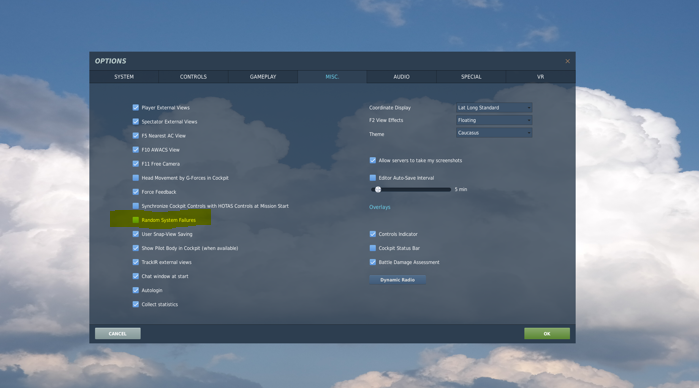The height and width of the screenshot is (388, 699).
Task: Open the CONTROLS tab
Action: pyautogui.click(x=193, y=77)
